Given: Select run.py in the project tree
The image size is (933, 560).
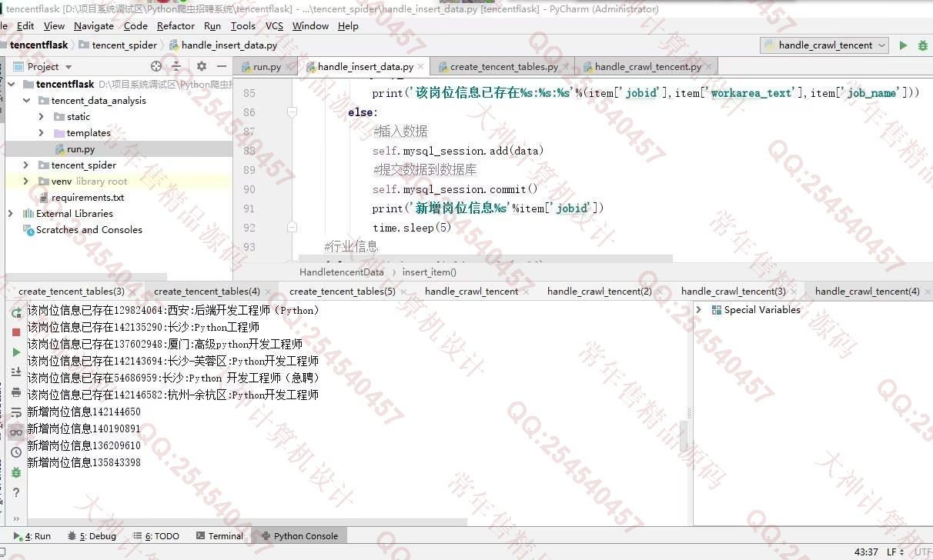Looking at the screenshot, I should [x=81, y=149].
